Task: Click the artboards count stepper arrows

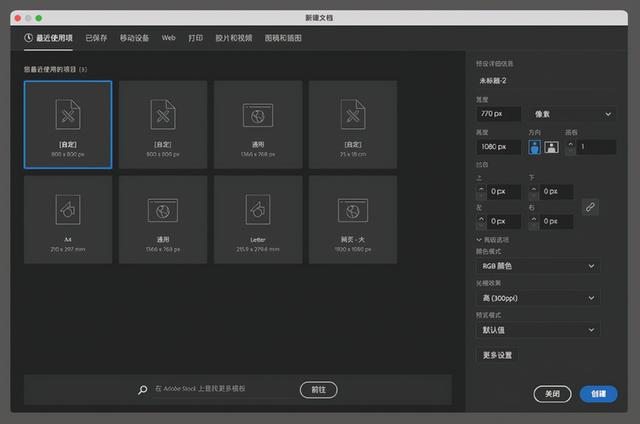Action: pyautogui.click(x=570, y=147)
